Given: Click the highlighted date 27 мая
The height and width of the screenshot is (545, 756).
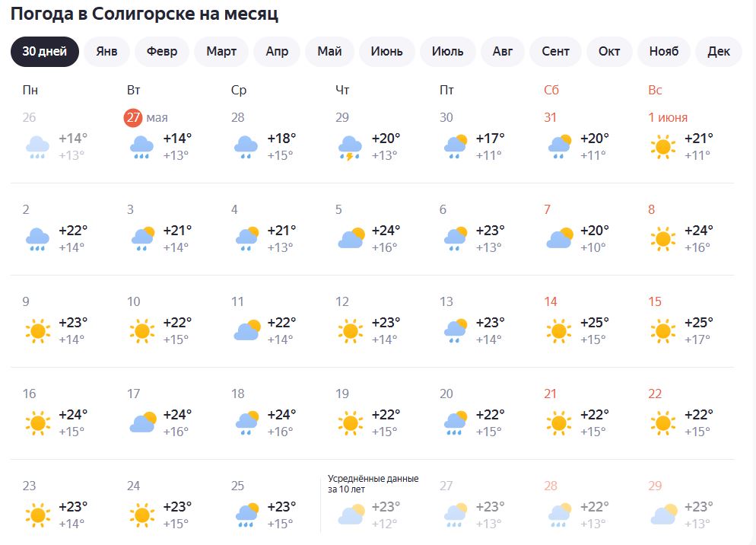Looking at the screenshot, I should click(x=146, y=117).
